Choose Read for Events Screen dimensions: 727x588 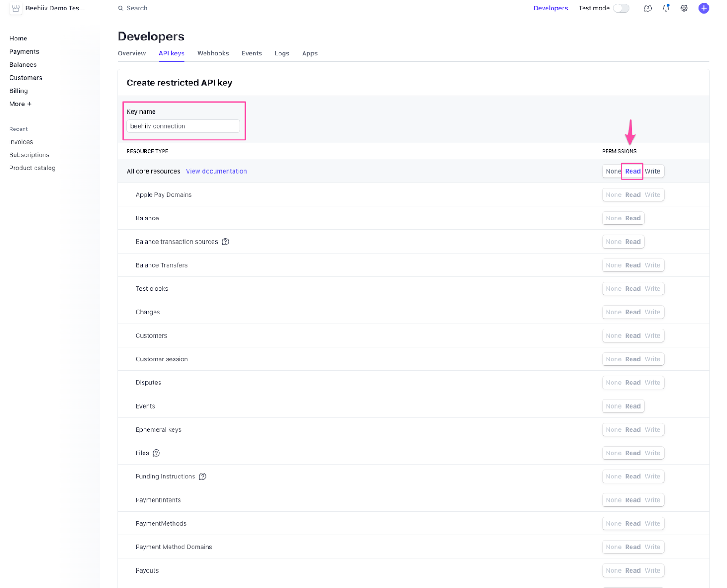pos(632,406)
